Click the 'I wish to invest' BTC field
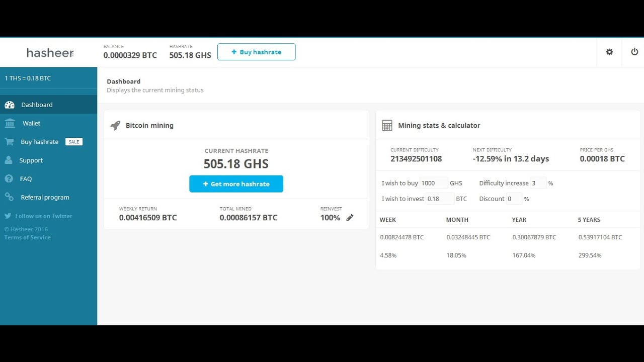The image size is (644, 362). coord(440,199)
